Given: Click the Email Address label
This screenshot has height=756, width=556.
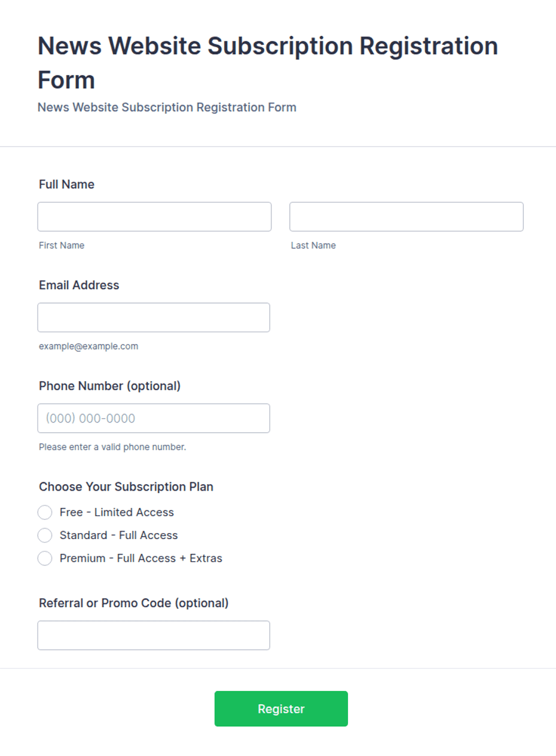Looking at the screenshot, I should 79,285.
